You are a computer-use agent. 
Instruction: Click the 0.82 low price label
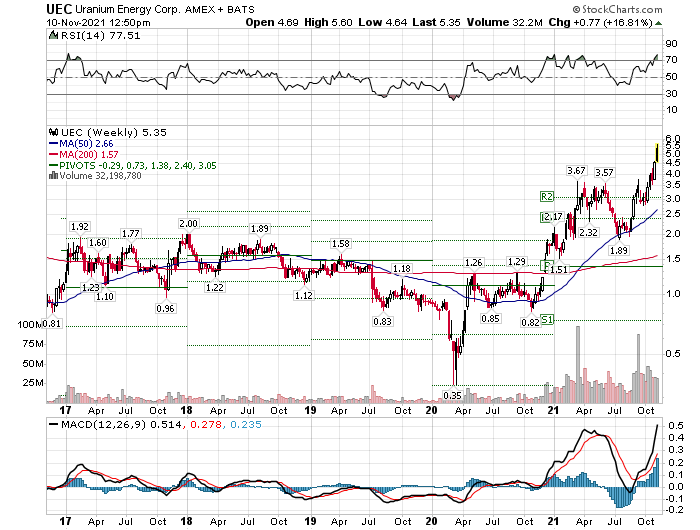point(530,322)
